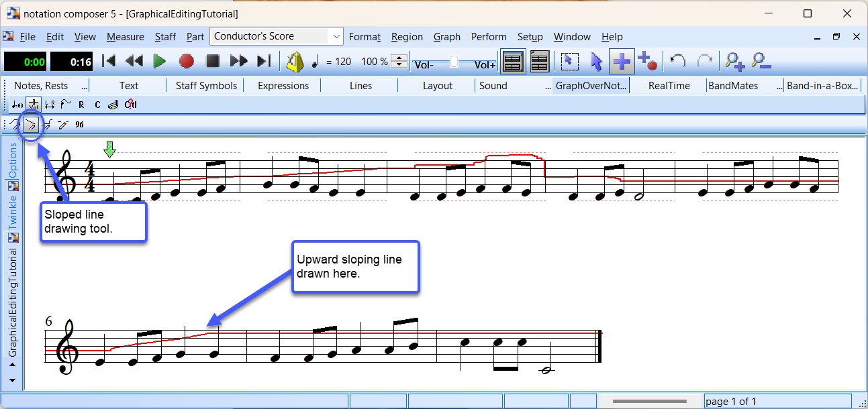868x409 pixels.
Task: Click the metronome icon
Action: pos(295,62)
